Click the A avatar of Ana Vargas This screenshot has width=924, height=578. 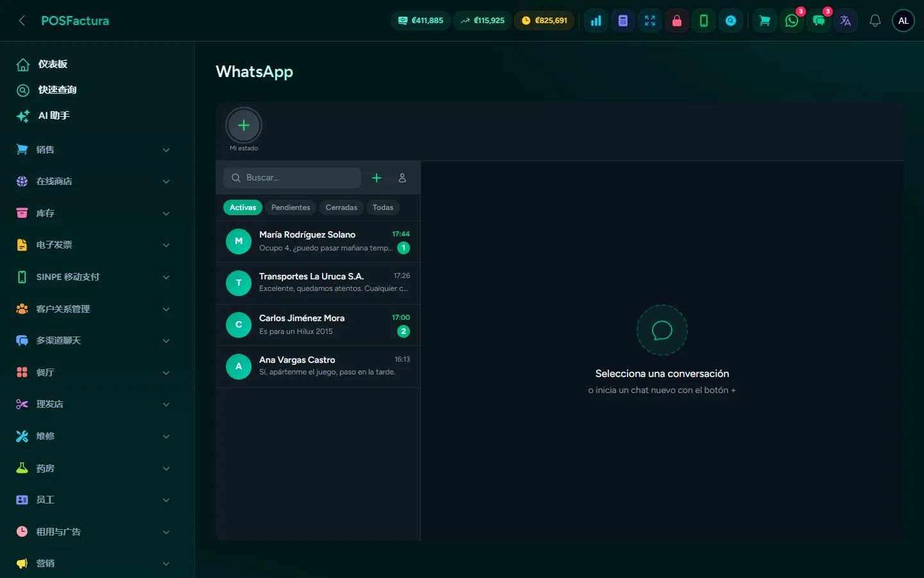pos(239,367)
